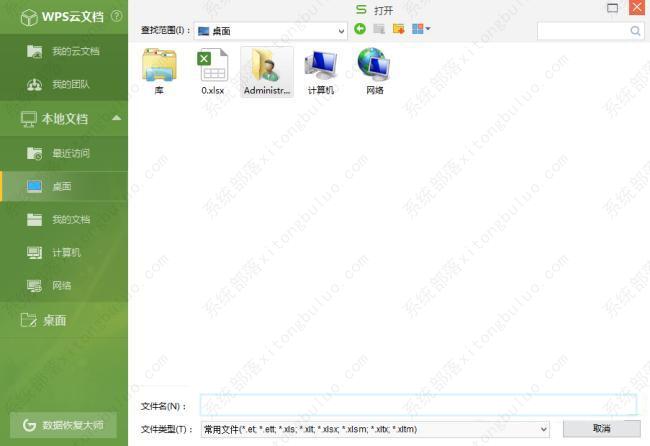The height and width of the screenshot is (446, 650).
Task: Open the 库 libraries folder
Action: point(159,71)
